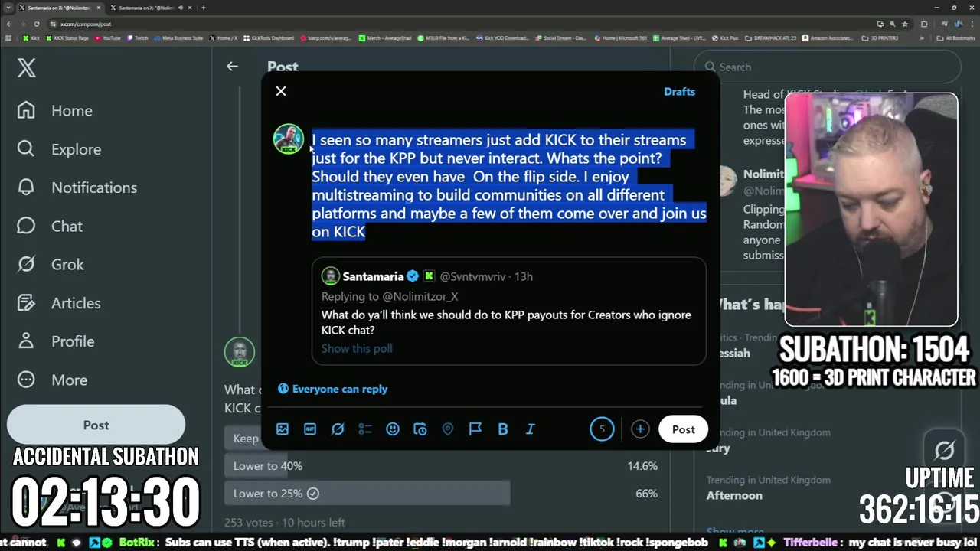Click Santamaria's avatar in quoted post
This screenshot has height=551, width=980.
click(330, 276)
